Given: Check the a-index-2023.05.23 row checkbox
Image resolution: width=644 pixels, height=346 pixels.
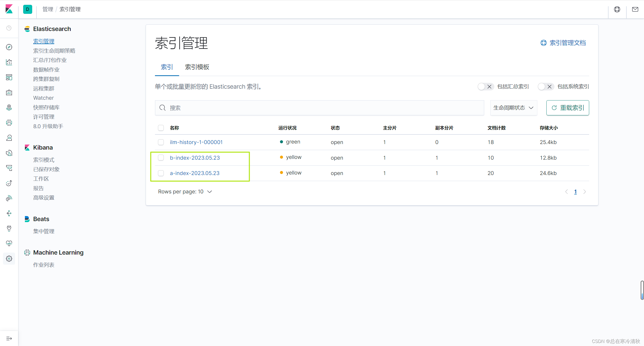Looking at the screenshot, I should click(161, 173).
